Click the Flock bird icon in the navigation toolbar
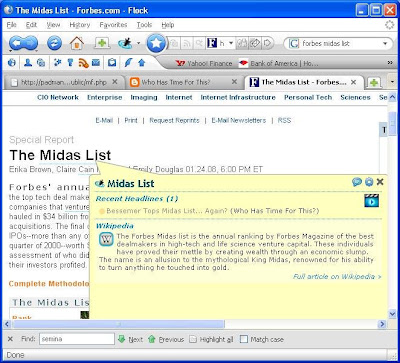Viewport: 400px width, 363px height. (125, 43)
